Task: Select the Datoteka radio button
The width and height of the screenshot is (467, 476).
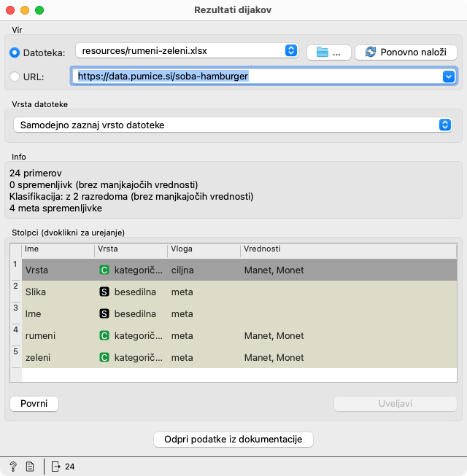Action: click(x=15, y=52)
